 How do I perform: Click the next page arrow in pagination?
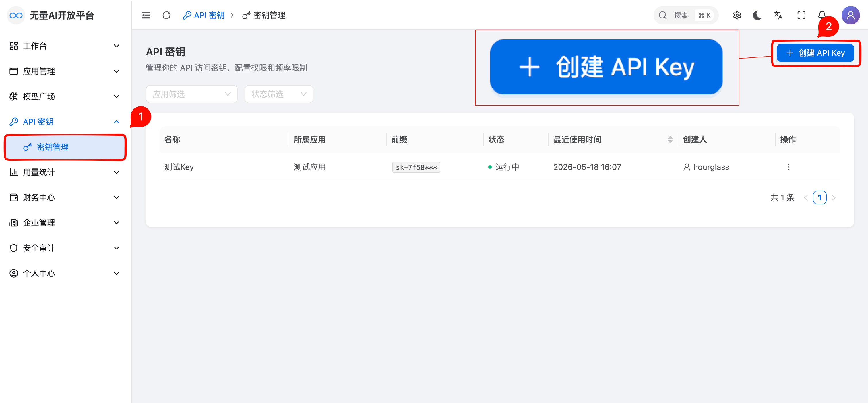point(834,198)
